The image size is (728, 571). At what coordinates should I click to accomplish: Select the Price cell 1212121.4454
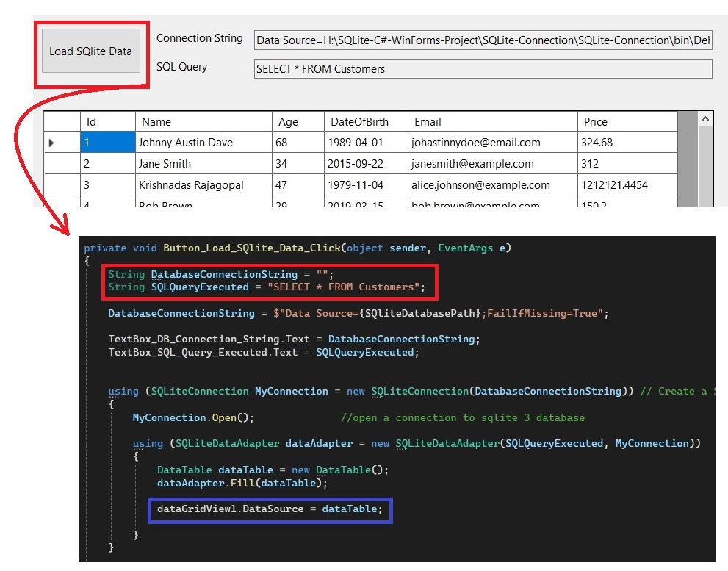coord(627,185)
